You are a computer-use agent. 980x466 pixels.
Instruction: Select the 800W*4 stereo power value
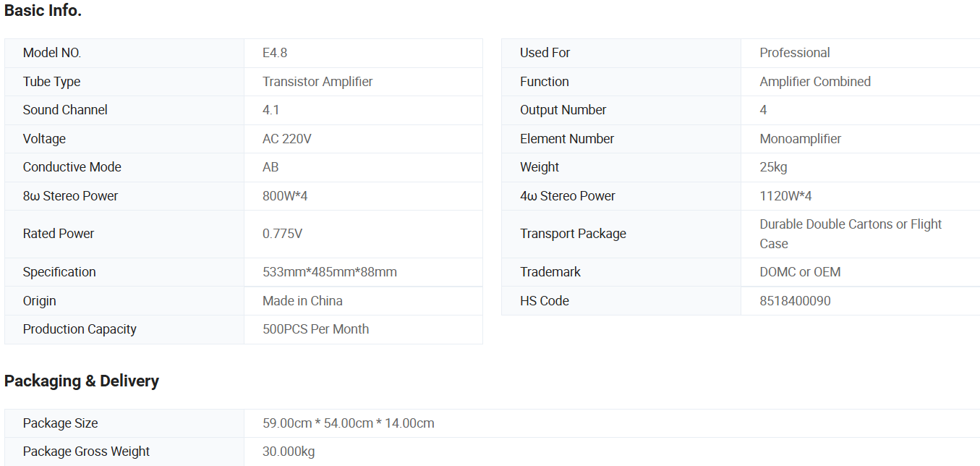tap(285, 196)
